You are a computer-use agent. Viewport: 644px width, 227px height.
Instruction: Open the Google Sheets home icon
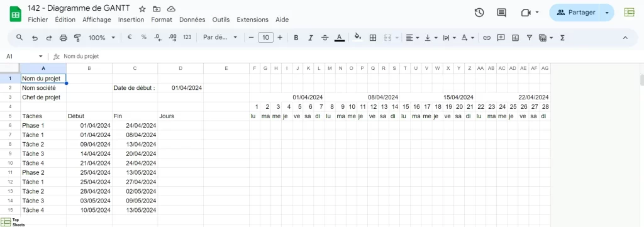[15, 14]
